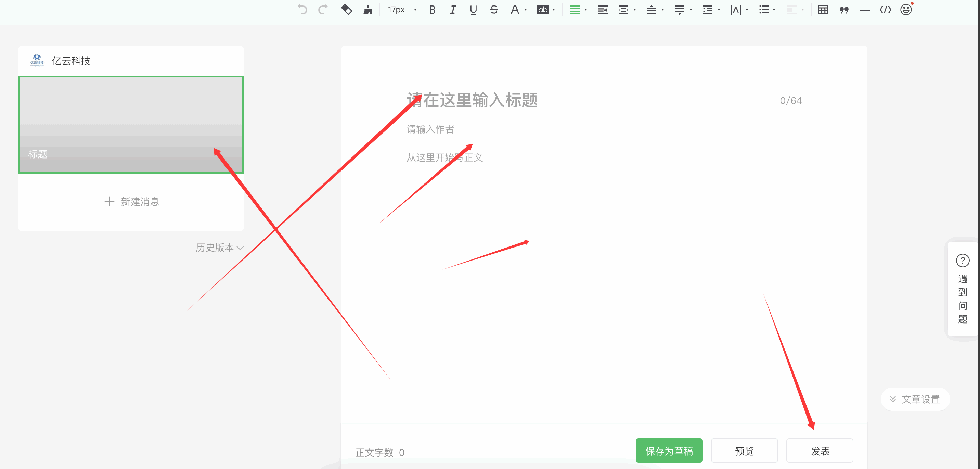Toggle bold formatting

tap(432, 10)
